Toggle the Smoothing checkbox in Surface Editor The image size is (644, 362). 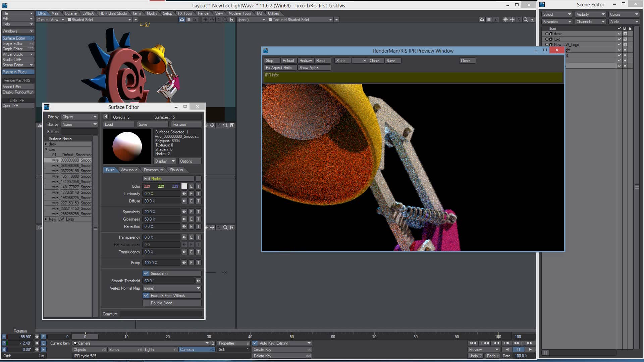coord(146,273)
